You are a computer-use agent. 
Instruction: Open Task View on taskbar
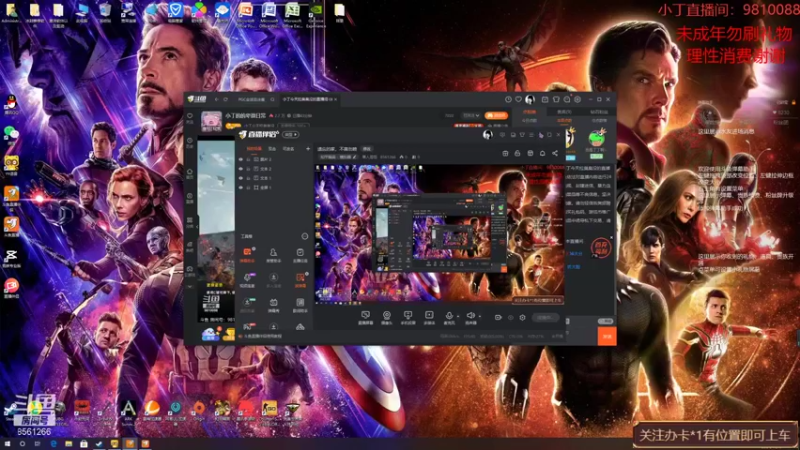coord(37,444)
